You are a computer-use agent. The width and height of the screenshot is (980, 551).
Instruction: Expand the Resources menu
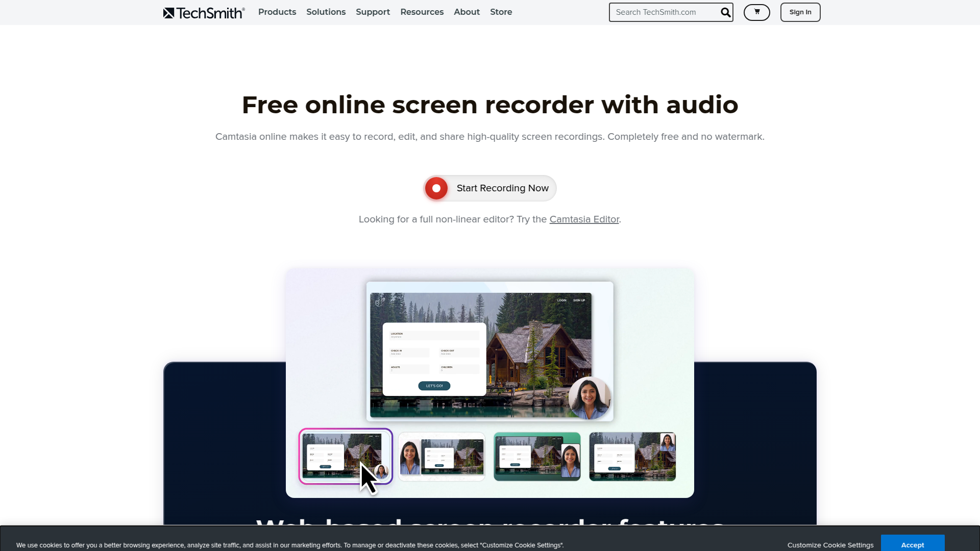pyautogui.click(x=422, y=12)
